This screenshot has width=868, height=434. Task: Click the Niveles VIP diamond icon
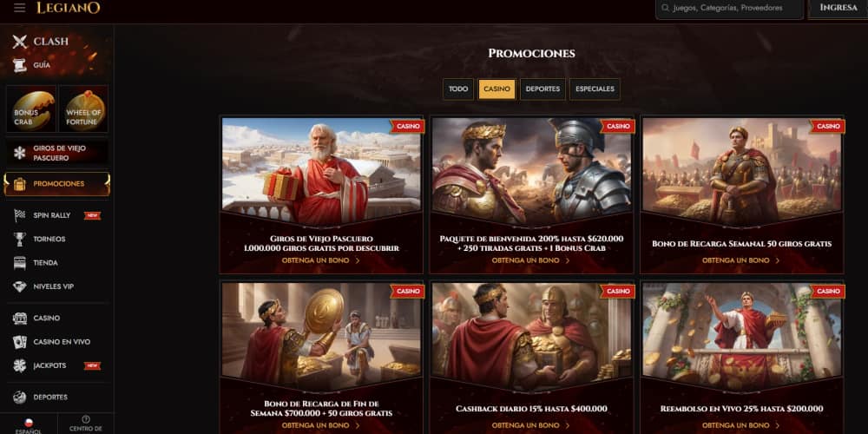pos(20,286)
